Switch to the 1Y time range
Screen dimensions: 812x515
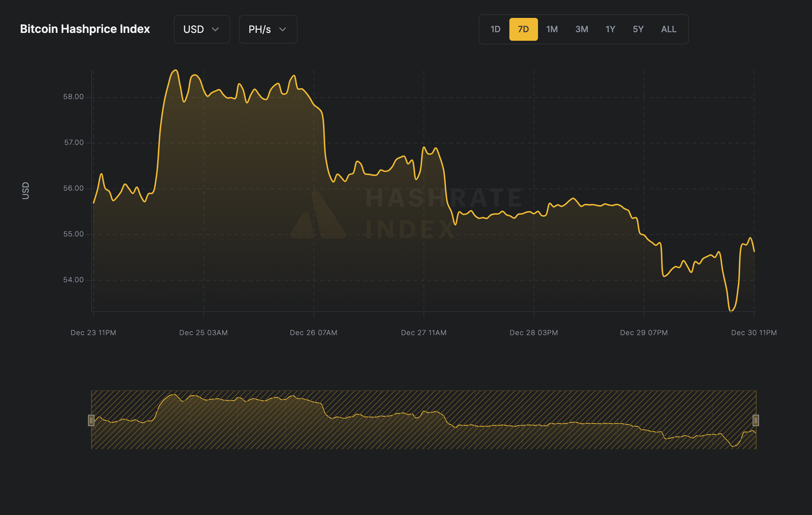pyautogui.click(x=610, y=29)
